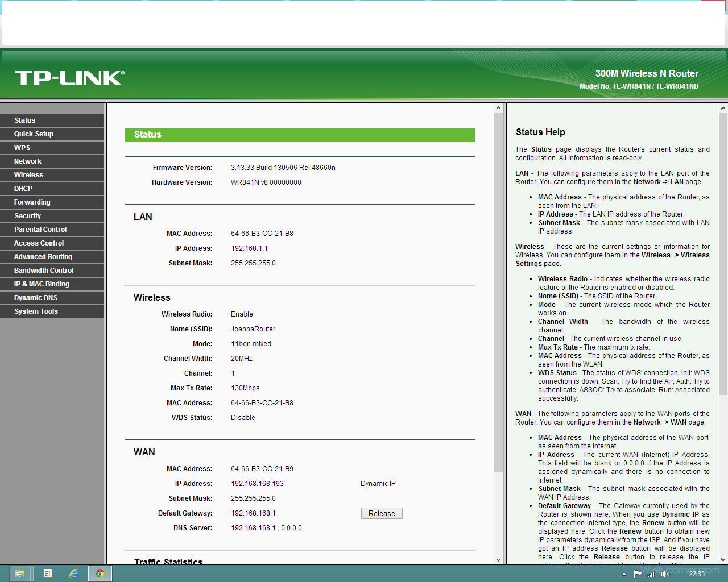Click the WDS Status value Disable
The width and height of the screenshot is (728, 582).
[243, 418]
